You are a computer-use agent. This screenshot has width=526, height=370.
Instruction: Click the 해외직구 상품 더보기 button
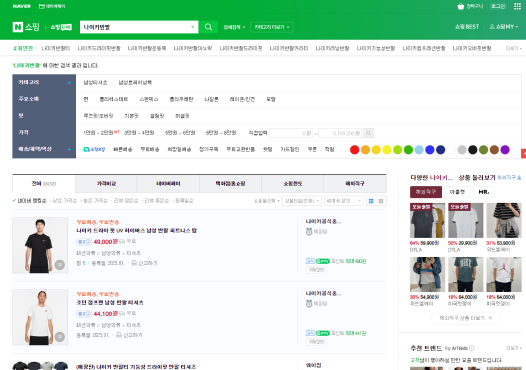click(x=465, y=318)
